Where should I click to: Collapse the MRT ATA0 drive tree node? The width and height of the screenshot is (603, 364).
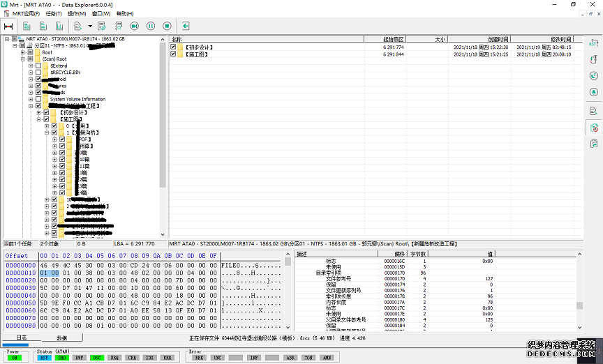pyautogui.click(x=7, y=39)
